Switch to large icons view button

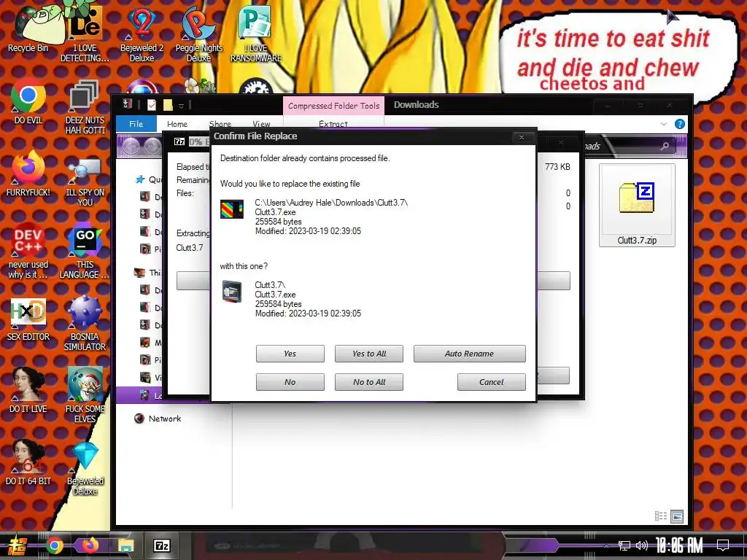pyautogui.click(x=676, y=516)
